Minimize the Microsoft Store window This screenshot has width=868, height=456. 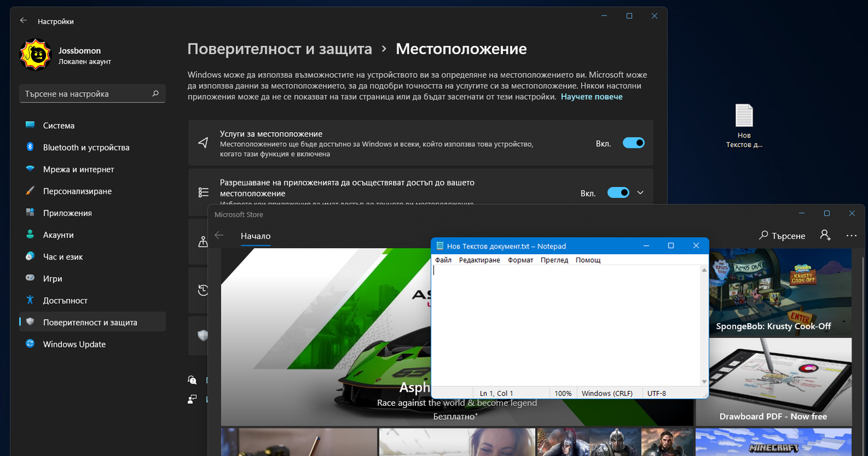[x=801, y=213]
